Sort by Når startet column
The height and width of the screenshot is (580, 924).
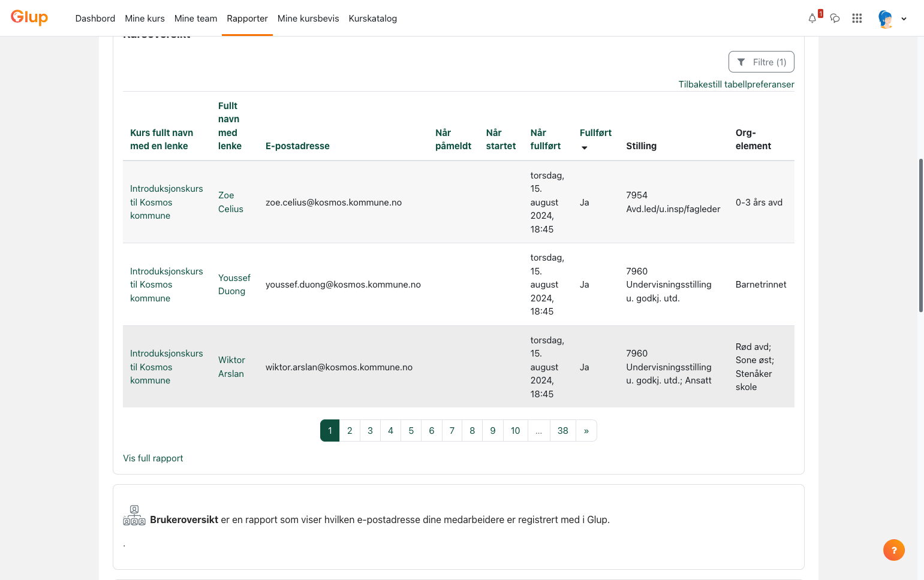click(x=501, y=140)
